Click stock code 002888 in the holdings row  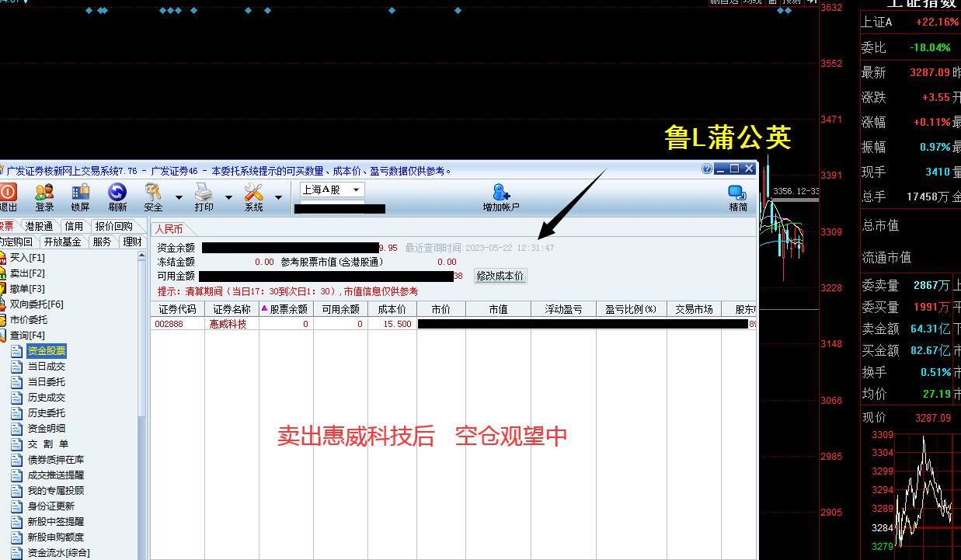(169, 324)
